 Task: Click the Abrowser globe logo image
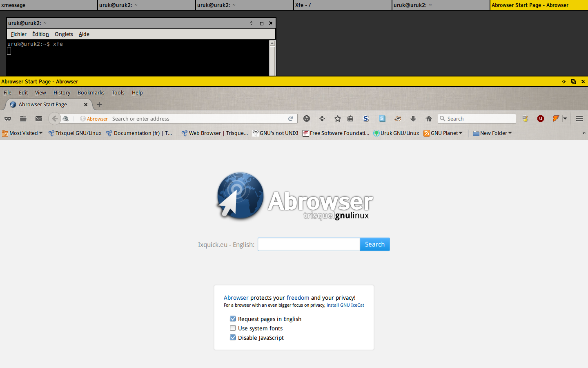pos(240,195)
